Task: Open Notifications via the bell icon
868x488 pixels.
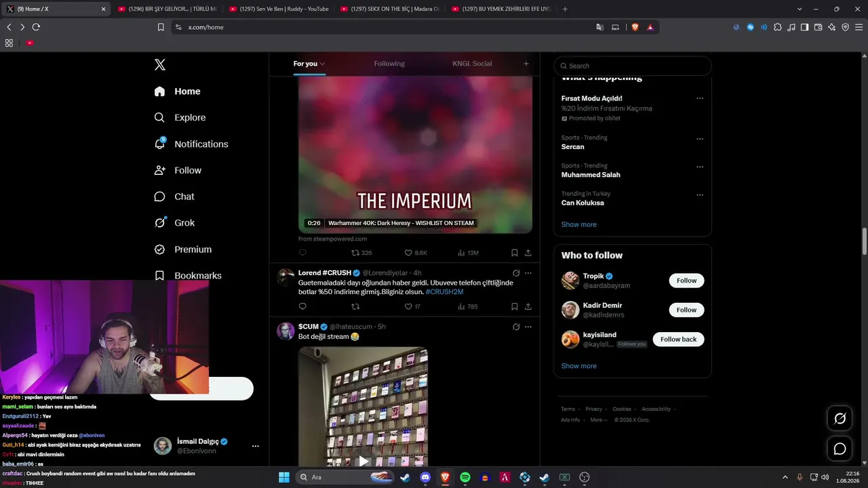Action: 159,144
